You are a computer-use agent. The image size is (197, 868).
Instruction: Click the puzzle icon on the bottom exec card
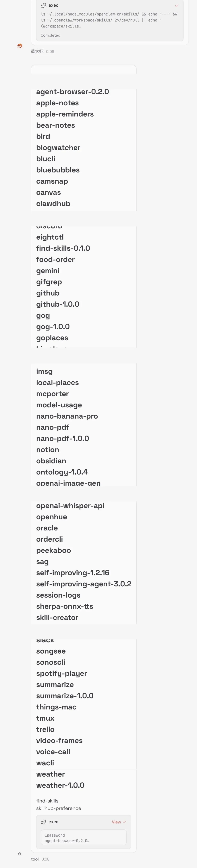click(x=43, y=822)
